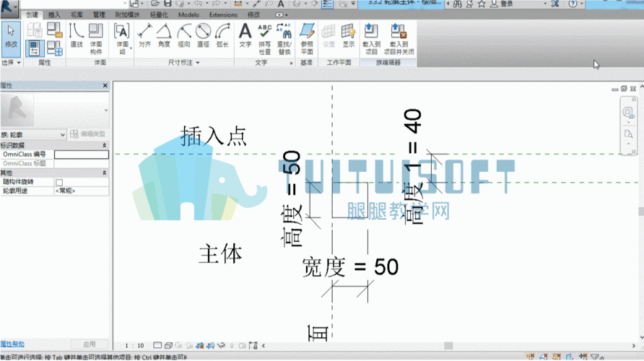The height and width of the screenshot is (361, 644).
Task: Close the 属性 Properties palette
Action: point(105,85)
